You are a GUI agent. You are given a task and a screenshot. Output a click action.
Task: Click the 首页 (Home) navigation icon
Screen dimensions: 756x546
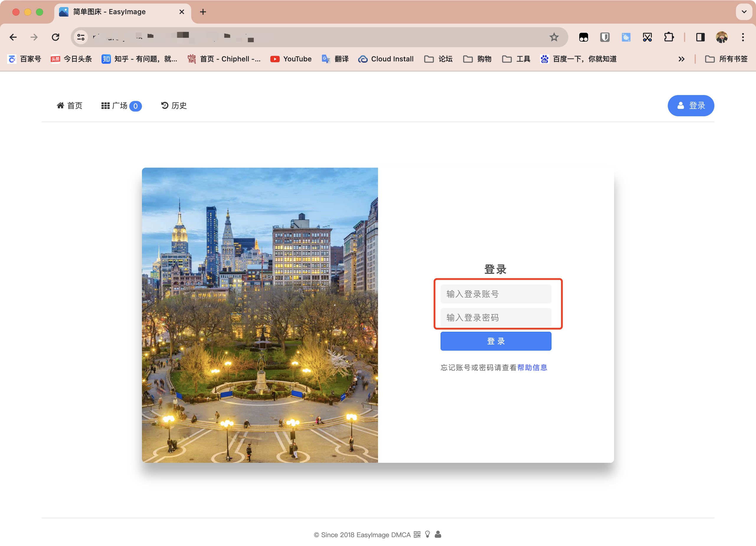71,105
